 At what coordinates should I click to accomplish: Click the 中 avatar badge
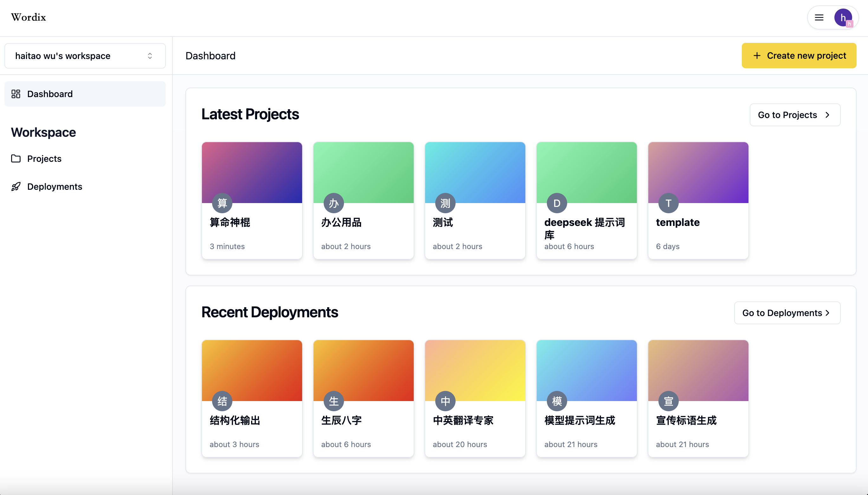pyautogui.click(x=445, y=401)
